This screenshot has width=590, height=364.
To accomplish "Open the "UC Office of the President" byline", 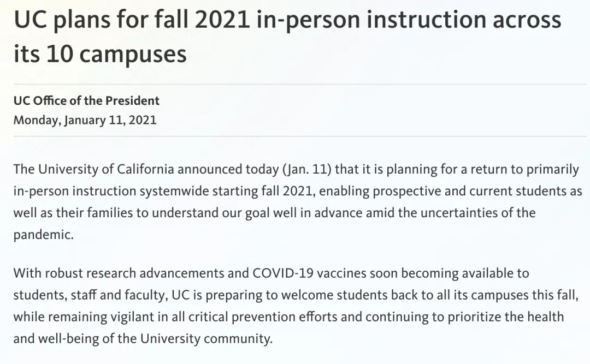I will coord(86,101).
